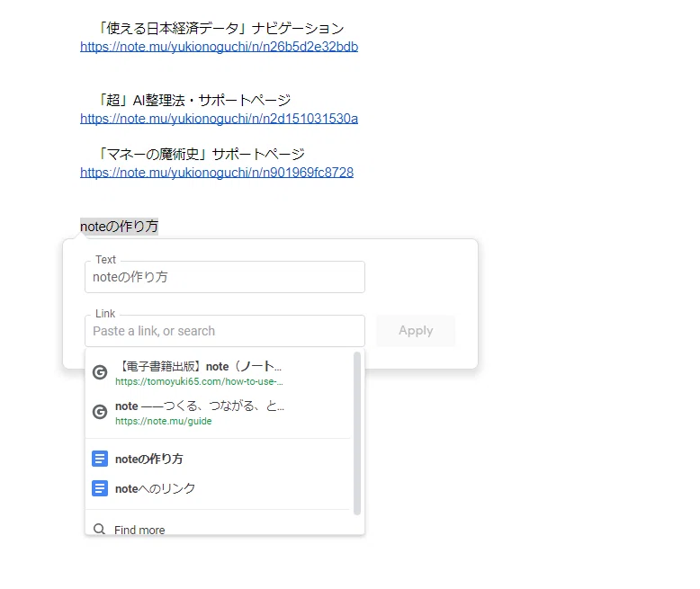This screenshot has width=700, height=589.
Task: Click the 「使える日本経済データ」ナビゲーション heading
Action: (x=220, y=29)
